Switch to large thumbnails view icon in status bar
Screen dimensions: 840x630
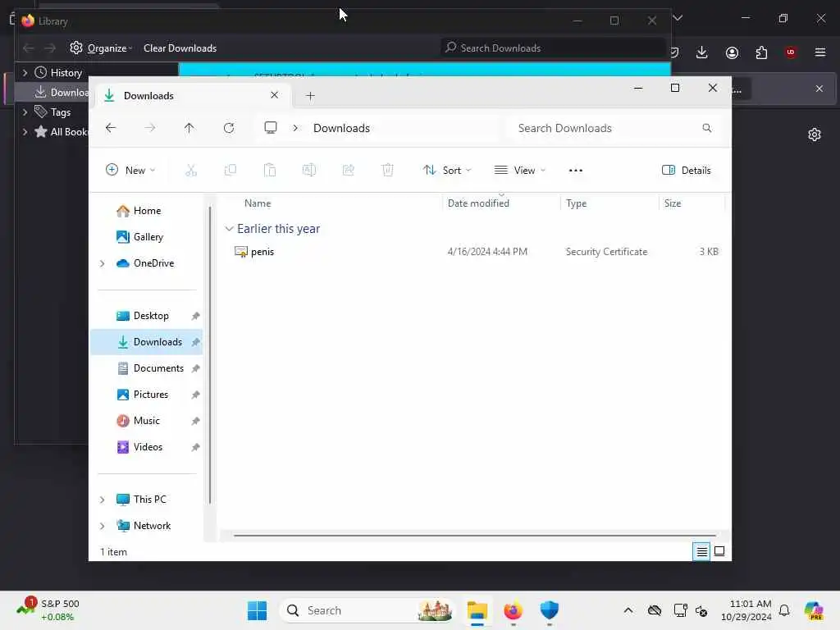point(719,551)
